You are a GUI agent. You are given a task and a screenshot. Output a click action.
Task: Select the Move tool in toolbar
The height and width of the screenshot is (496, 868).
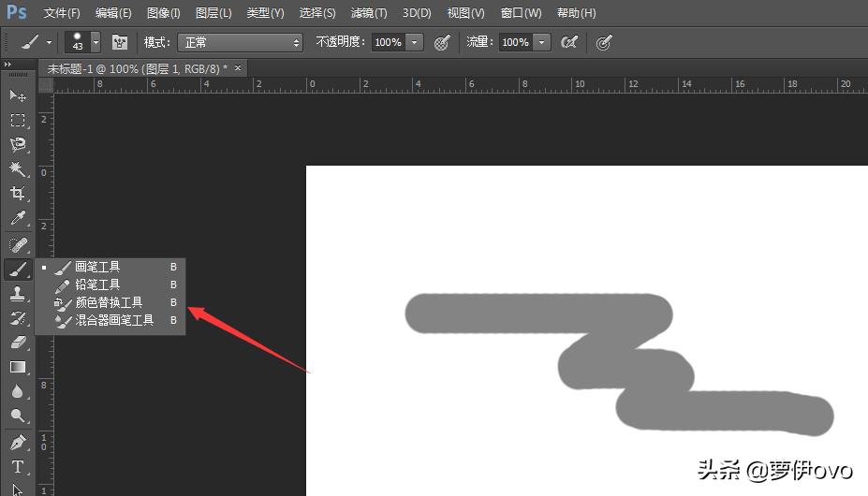[18, 95]
